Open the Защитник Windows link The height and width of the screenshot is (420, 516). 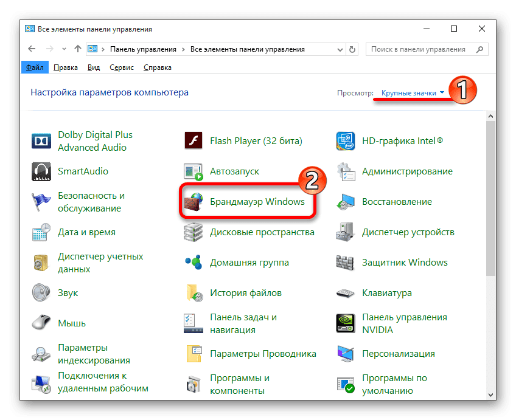(x=405, y=263)
